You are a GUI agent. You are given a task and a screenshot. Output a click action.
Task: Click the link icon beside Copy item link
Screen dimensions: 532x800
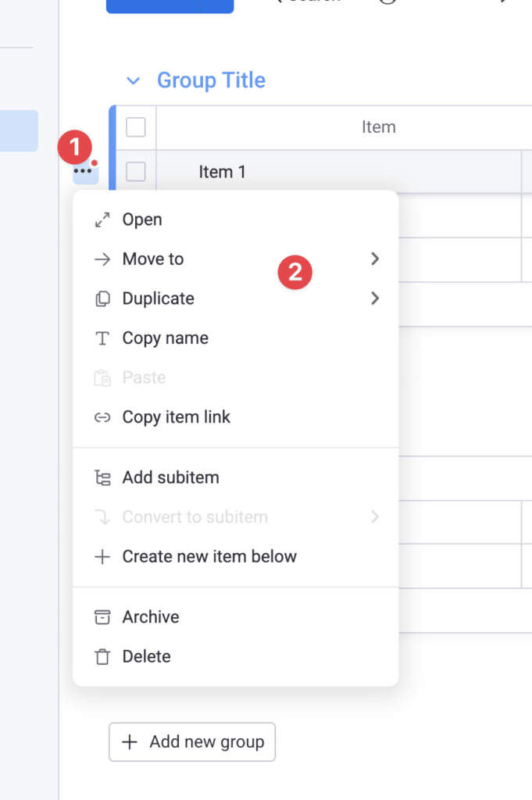point(102,417)
